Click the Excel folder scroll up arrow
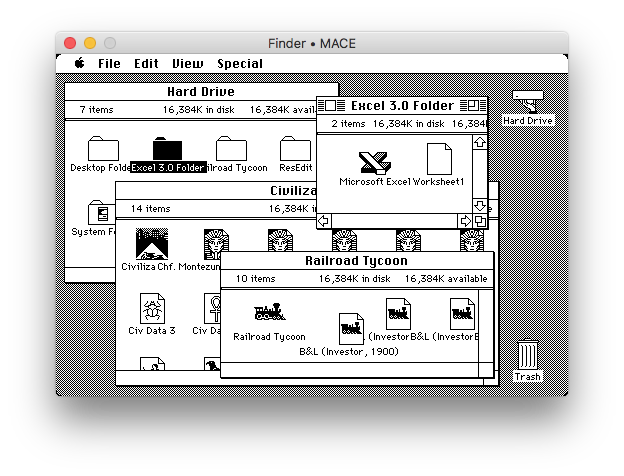The height and width of the screenshot is (476, 624). pos(480,142)
